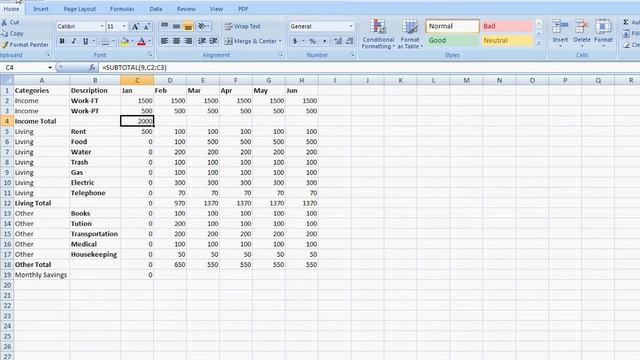Apply the Good cell style

pos(452,40)
